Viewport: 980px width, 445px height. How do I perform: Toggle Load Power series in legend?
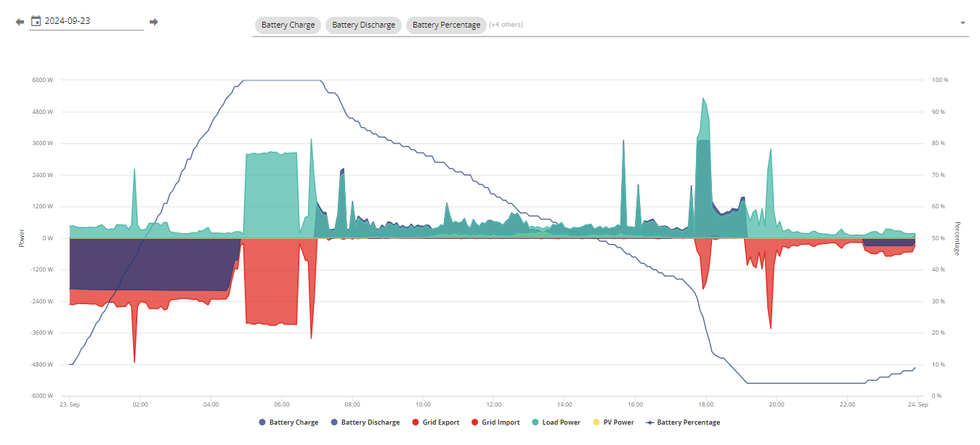pos(556,422)
